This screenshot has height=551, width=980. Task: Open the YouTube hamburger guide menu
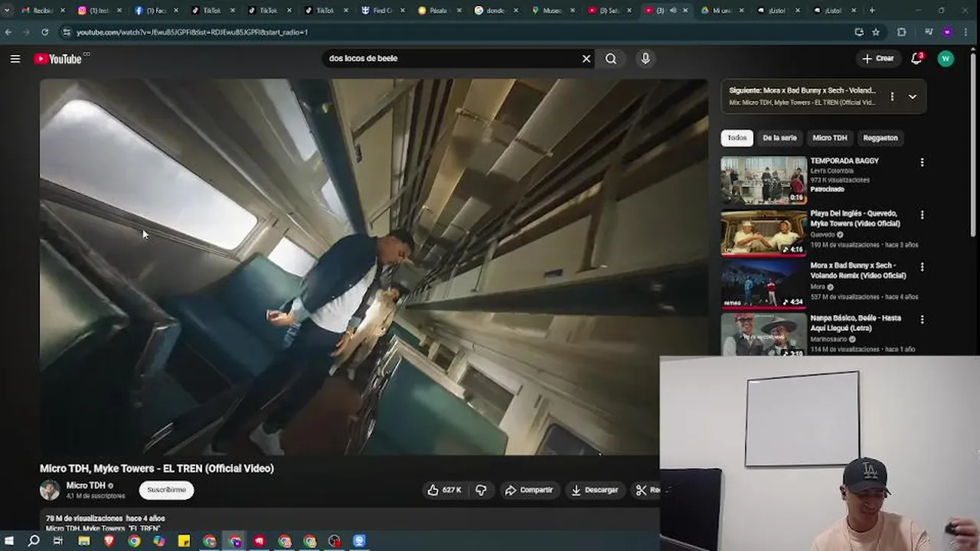[x=15, y=58]
